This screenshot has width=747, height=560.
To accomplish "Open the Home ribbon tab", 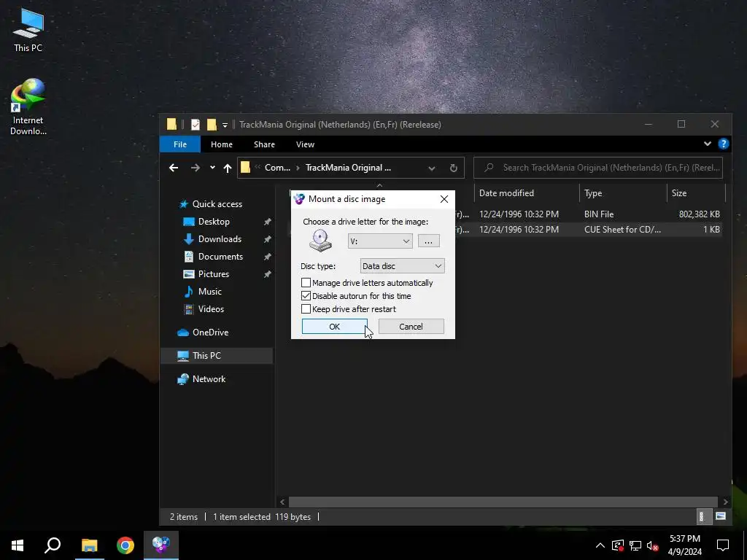I will tap(222, 144).
